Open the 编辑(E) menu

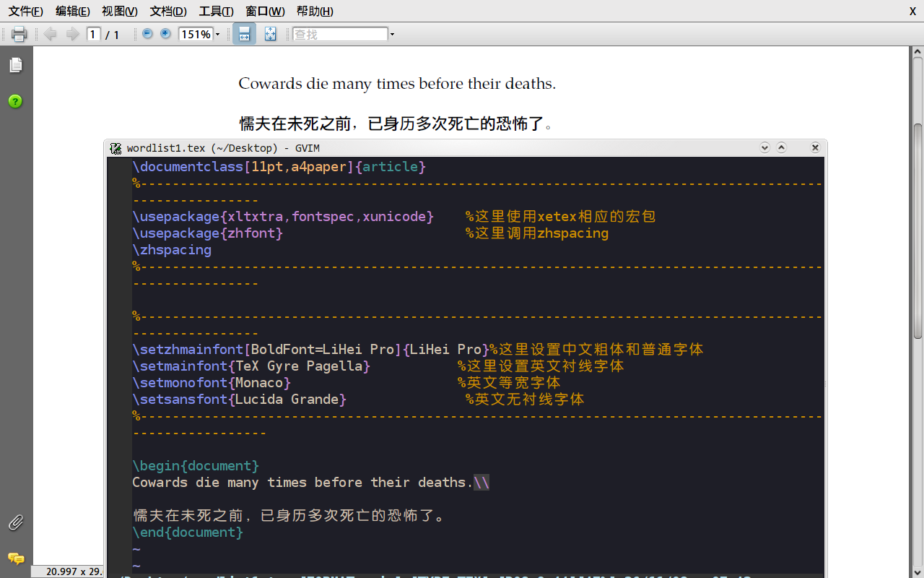pyautogui.click(x=73, y=11)
